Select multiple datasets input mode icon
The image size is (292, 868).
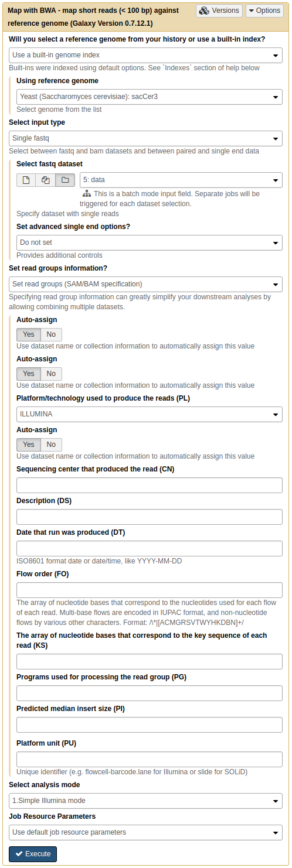[x=46, y=180]
